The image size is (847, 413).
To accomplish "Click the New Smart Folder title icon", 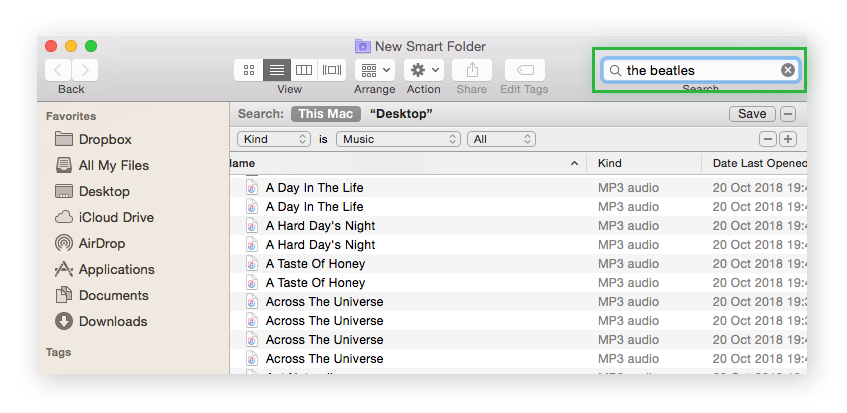I will 362,46.
